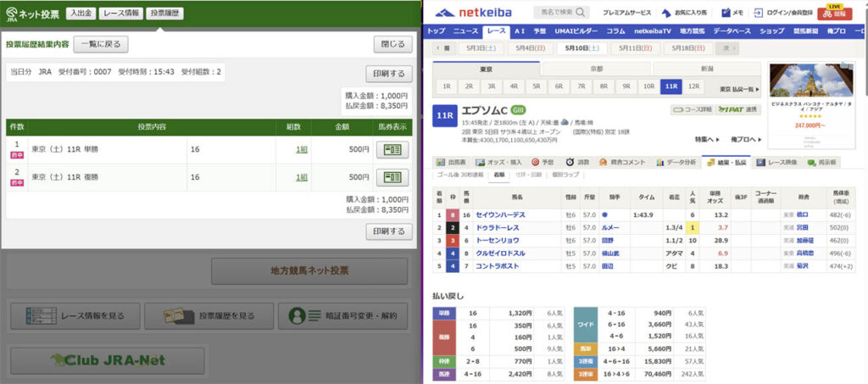The height and width of the screenshot is (384, 868).
Task: Open the 掲示板 bulletin board tab
Action: pyautogui.click(x=821, y=163)
